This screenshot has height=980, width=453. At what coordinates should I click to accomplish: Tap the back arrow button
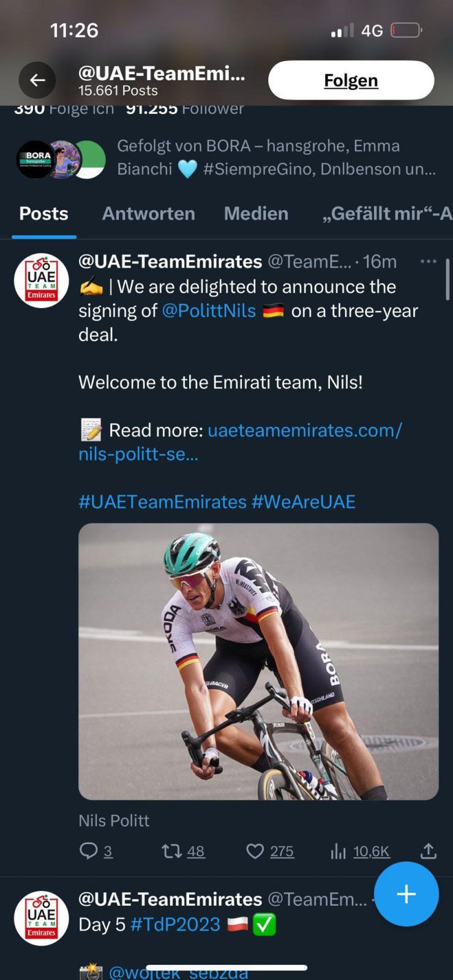click(x=37, y=80)
